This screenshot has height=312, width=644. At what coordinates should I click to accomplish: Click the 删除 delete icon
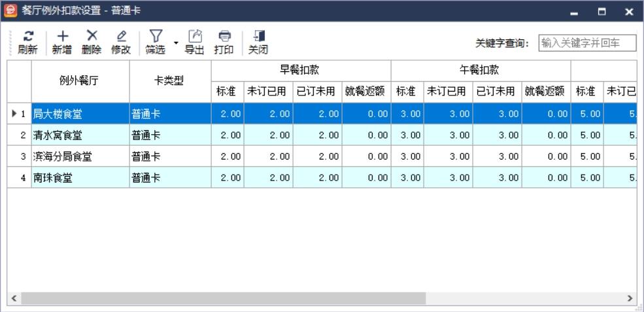coord(92,36)
